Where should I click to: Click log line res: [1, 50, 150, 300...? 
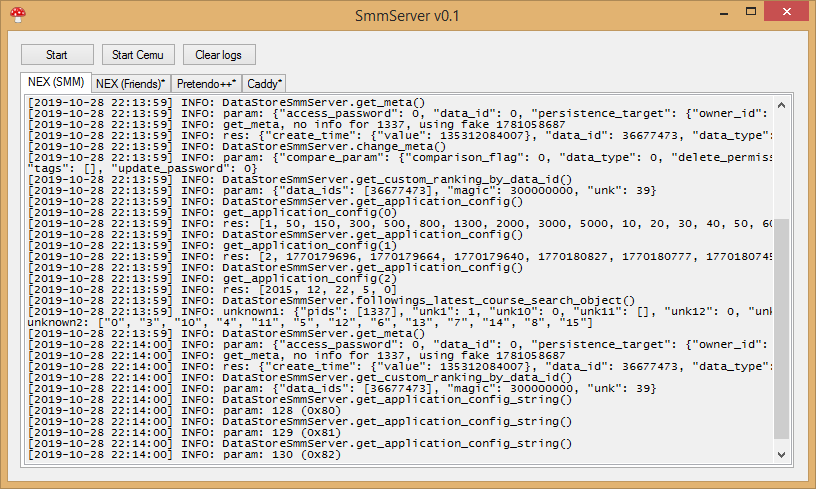[x=400, y=224]
